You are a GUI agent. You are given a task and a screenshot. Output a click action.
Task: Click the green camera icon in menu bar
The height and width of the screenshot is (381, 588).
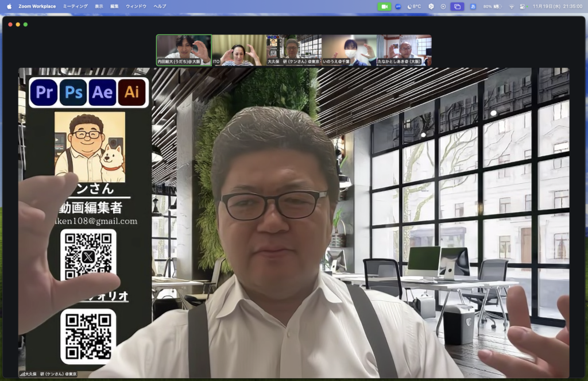384,6
